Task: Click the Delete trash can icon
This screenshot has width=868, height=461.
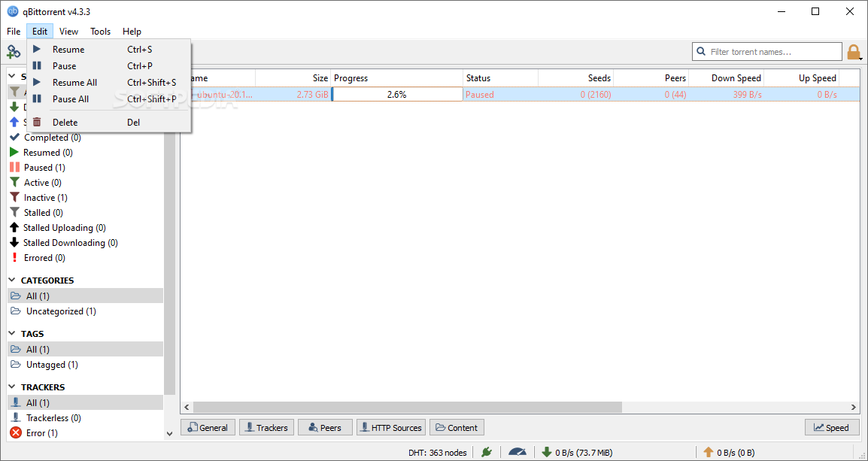Action: (37, 123)
